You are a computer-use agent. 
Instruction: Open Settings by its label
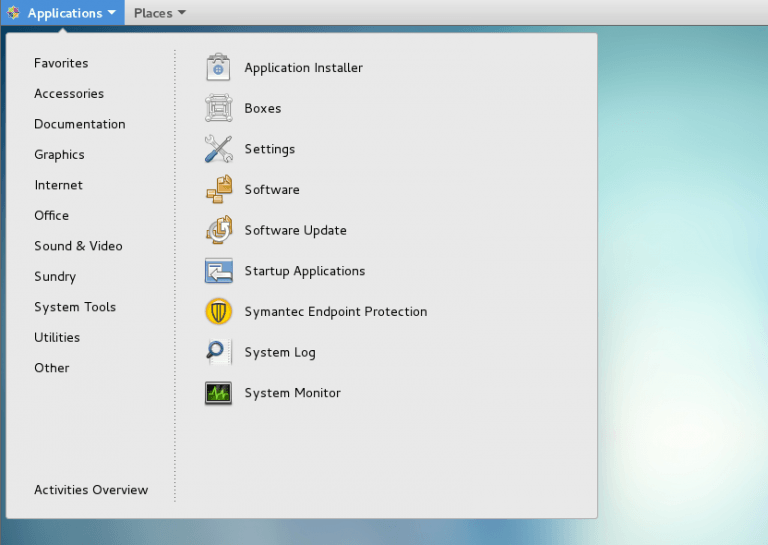pyautogui.click(x=270, y=149)
